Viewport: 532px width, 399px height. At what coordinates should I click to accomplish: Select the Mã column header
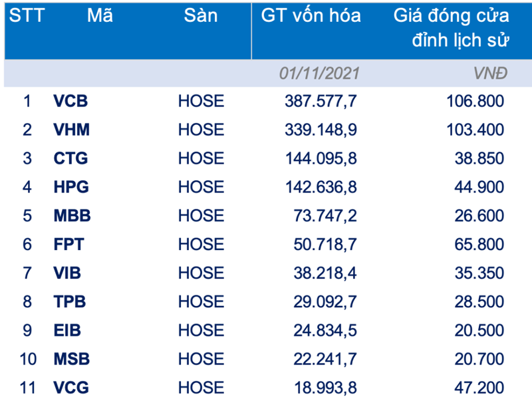pyautogui.click(x=99, y=15)
